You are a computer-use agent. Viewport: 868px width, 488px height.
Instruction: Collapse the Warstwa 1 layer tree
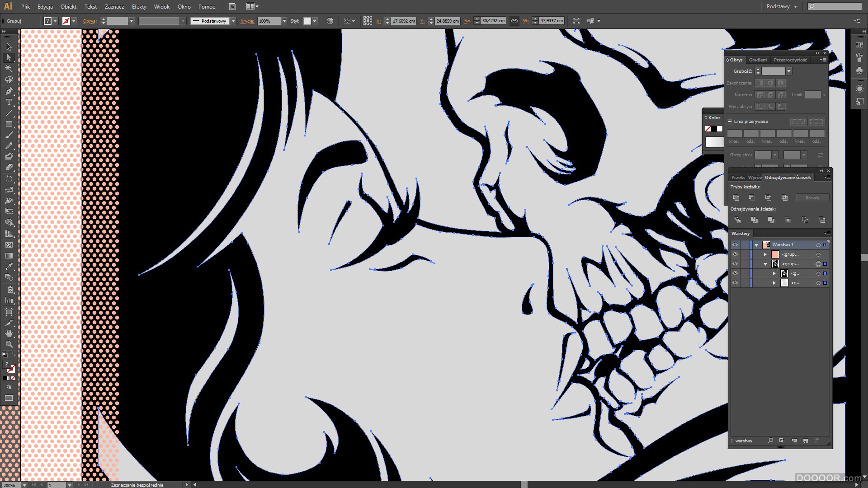[x=756, y=245]
